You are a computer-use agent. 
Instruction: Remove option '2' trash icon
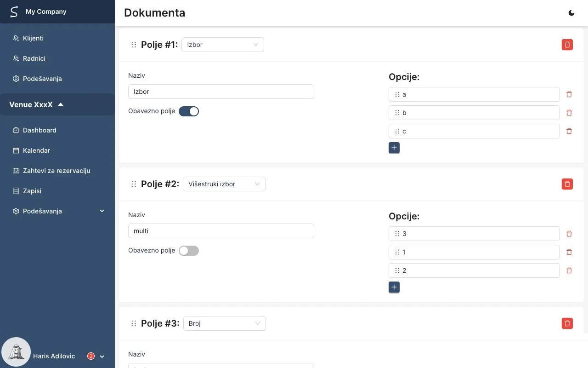pyautogui.click(x=569, y=270)
